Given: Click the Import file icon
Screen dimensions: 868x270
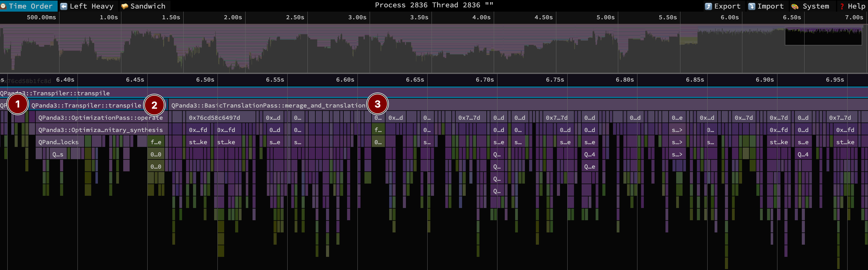Looking at the screenshot, I should pyautogui.click(x=751, y=6).
